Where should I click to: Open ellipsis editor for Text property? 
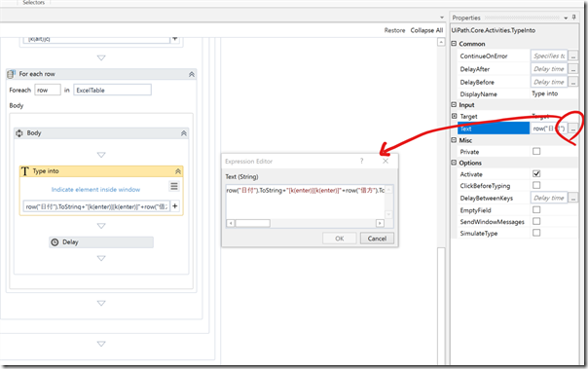pos(573,129)
